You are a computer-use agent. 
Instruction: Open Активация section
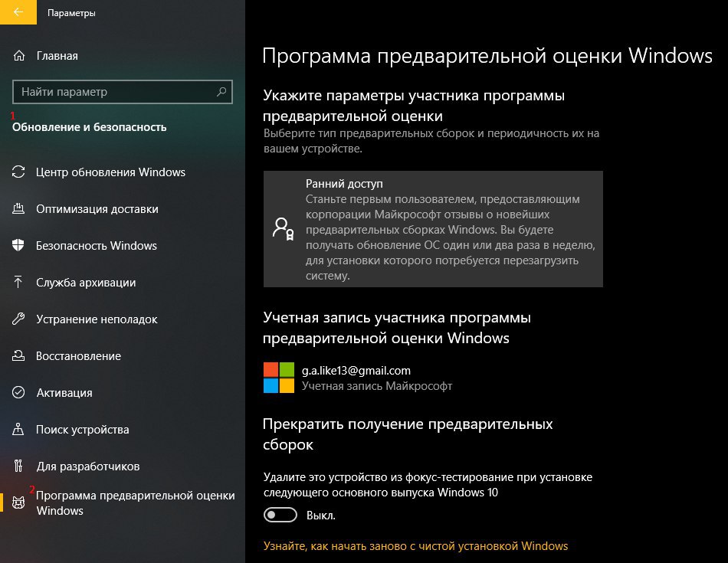pyautogui.click(x=64, y=393)
